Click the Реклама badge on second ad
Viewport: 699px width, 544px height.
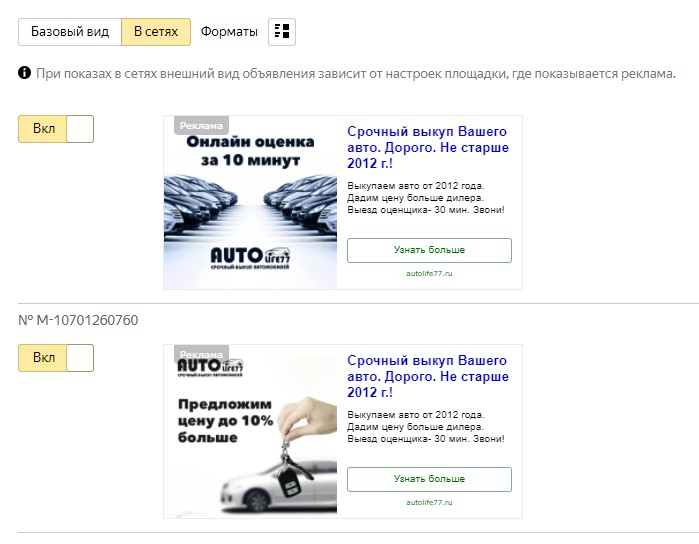click(x=201, y=353)
